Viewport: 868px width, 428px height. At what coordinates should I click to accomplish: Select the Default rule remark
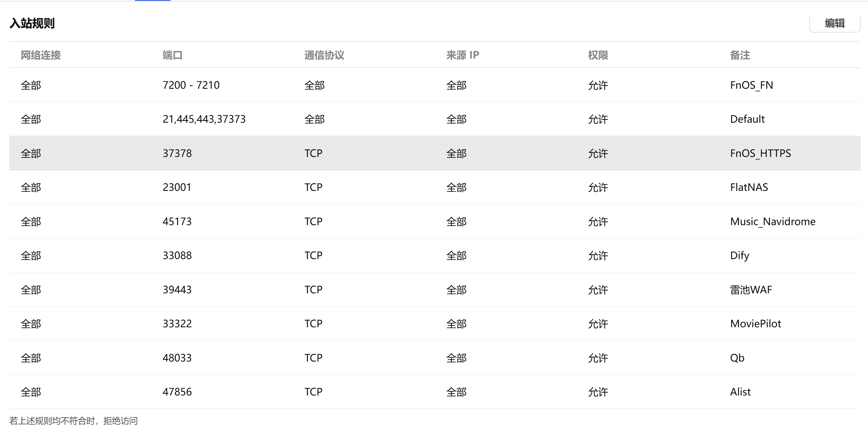coord(747,119)
